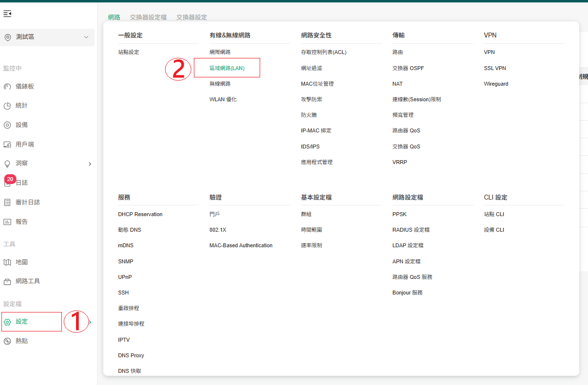The width and height of the screenshot is (588, 385).
Task: Open 應用程式管理
Action: [x=317, y=162]
